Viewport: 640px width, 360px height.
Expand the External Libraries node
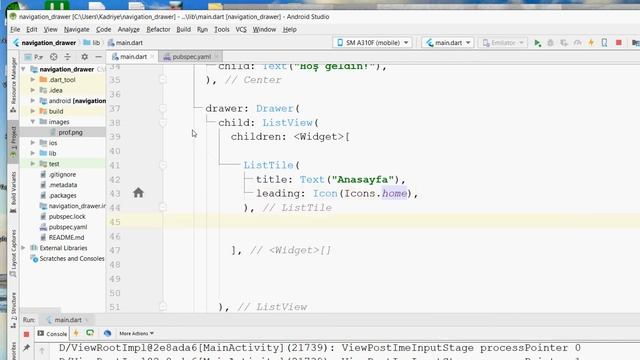point(24,248)
